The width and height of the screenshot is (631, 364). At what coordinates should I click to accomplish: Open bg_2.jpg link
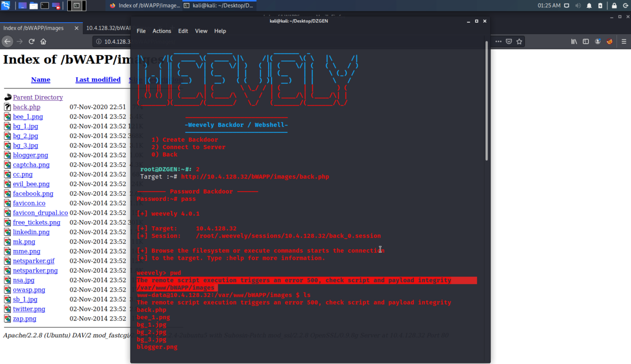click(25, 136)
